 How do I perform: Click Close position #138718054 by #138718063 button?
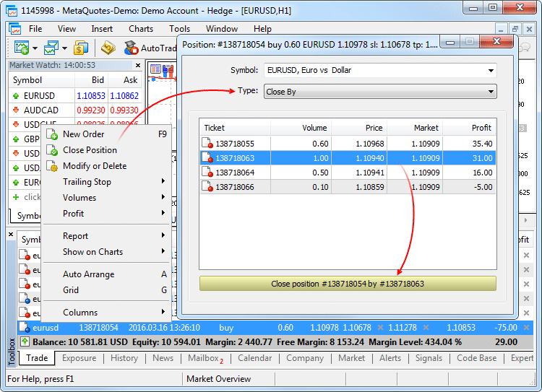(348, 284)
